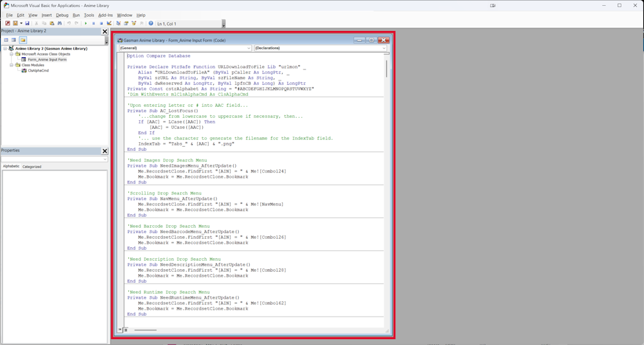
Task: Close the Properties pane
Action: [x=105, y=151]
